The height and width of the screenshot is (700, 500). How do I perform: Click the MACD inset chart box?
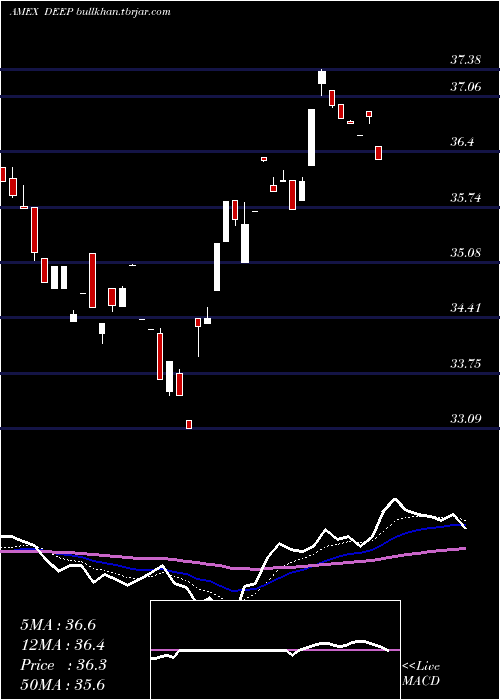tap(275, 650)
